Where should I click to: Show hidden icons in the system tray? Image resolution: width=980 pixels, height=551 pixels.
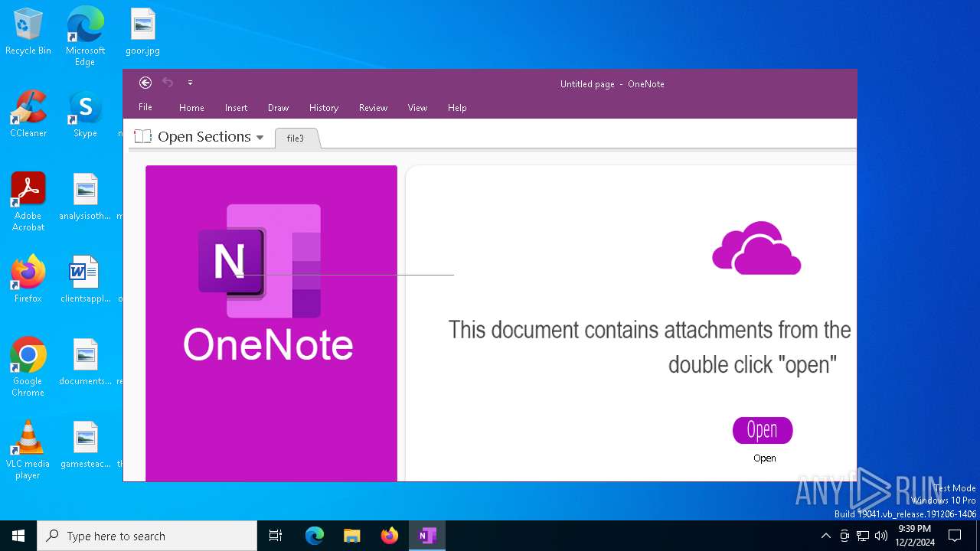pyautogui.click(x=825, y=536)
